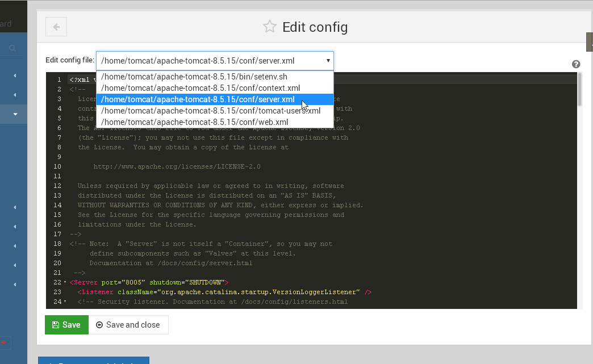
Task: Pick conf/server.xml option in the list
Action: pos(215,99)
